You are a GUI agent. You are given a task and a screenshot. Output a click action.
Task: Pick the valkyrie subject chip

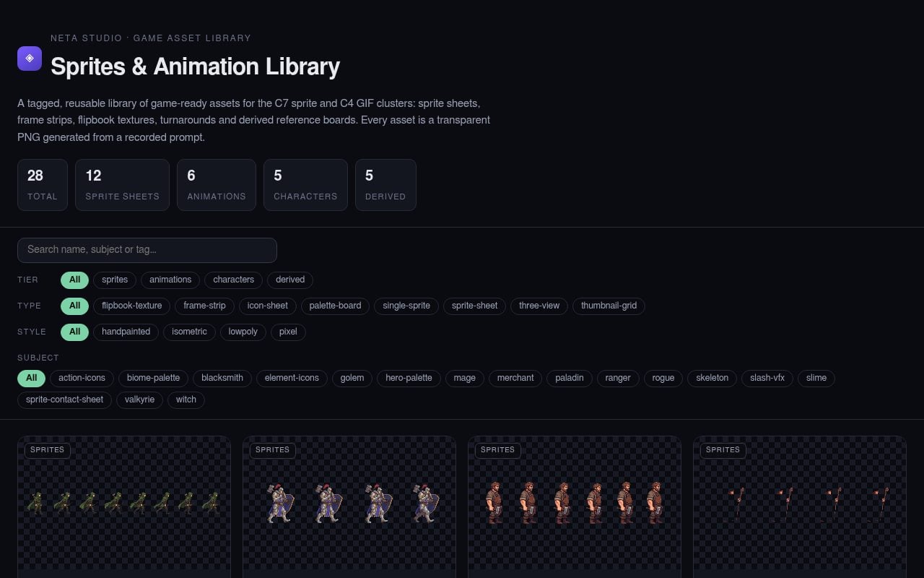pos(139,400)
